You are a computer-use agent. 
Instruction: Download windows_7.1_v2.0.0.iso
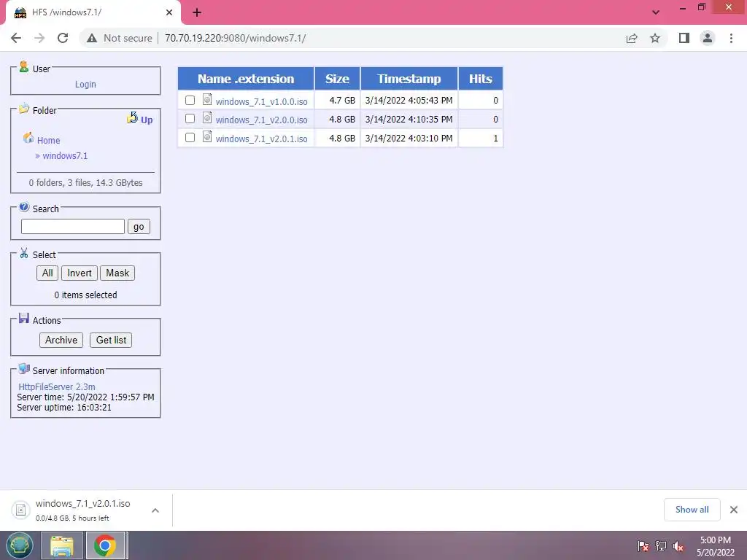(262, 120)
